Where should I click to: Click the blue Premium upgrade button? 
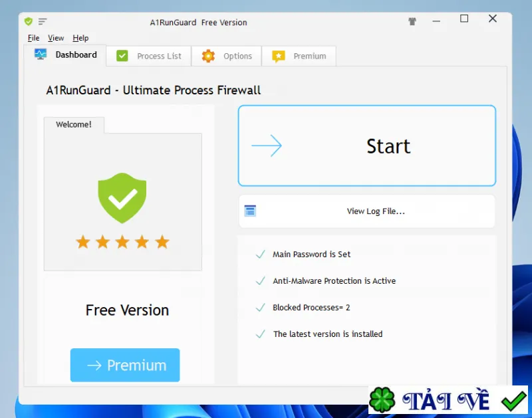point(125,365)
